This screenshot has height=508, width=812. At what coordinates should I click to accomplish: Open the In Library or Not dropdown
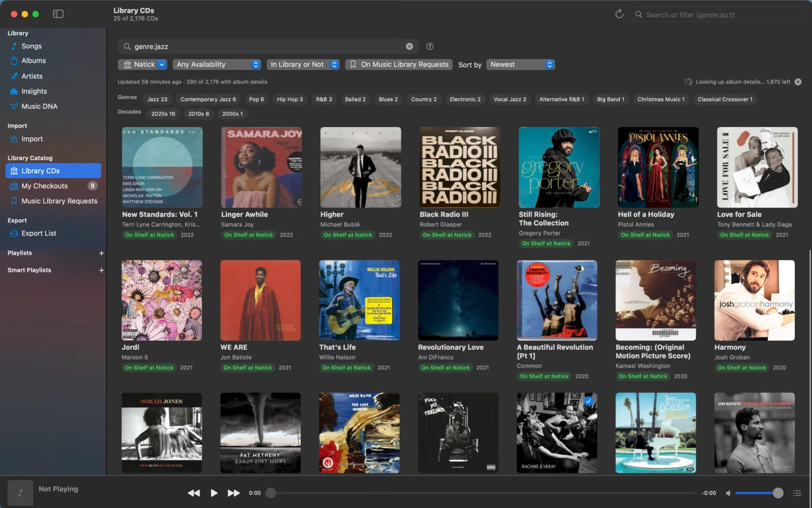303,65
